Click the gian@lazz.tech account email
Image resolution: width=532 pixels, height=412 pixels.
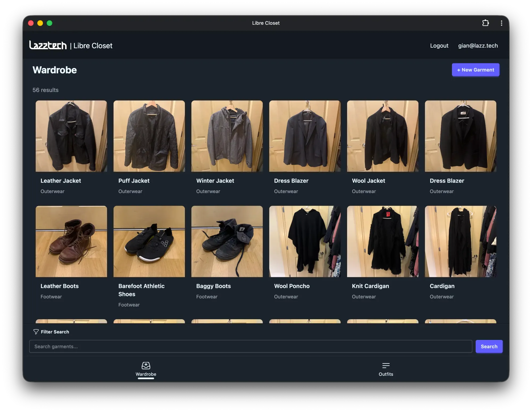click(478, 45)
